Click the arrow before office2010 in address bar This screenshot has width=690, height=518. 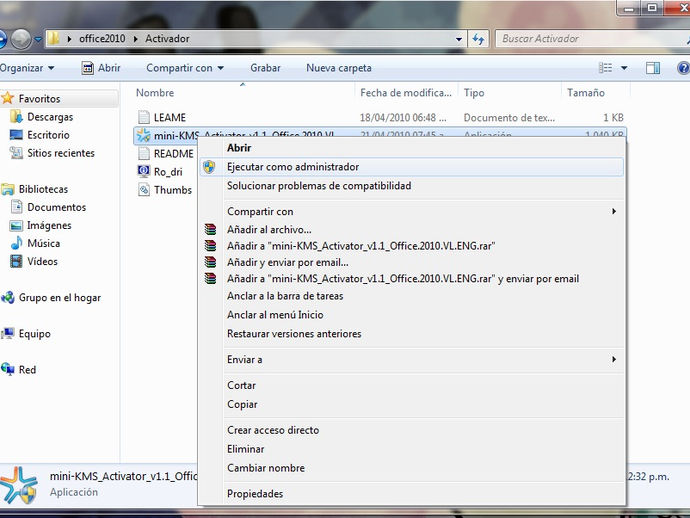[70, 39]
